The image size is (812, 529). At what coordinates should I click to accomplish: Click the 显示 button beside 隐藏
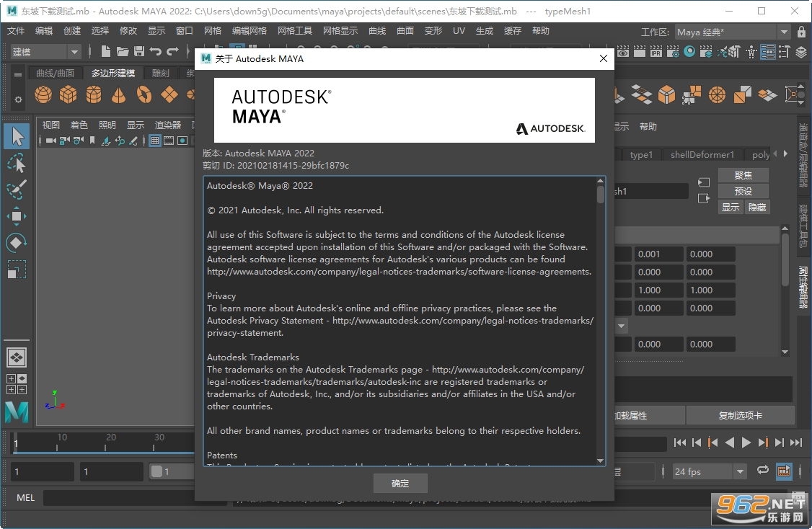pos(731,207)
